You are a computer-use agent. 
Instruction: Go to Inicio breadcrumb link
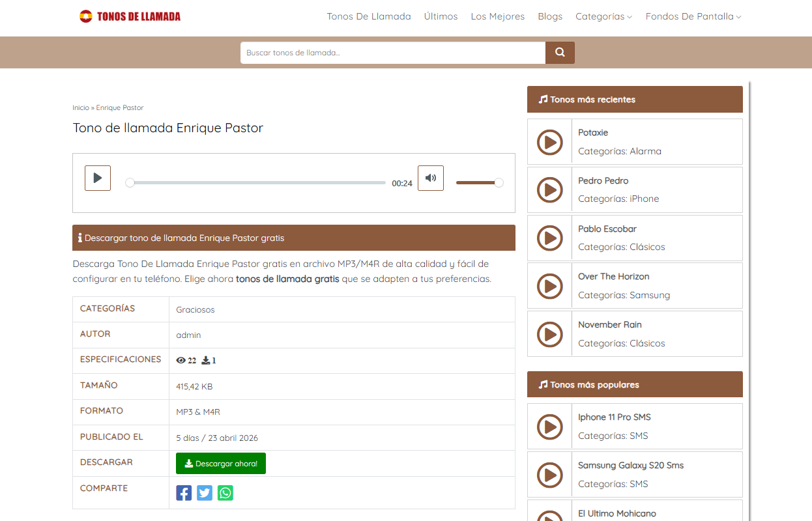point(81,107)
